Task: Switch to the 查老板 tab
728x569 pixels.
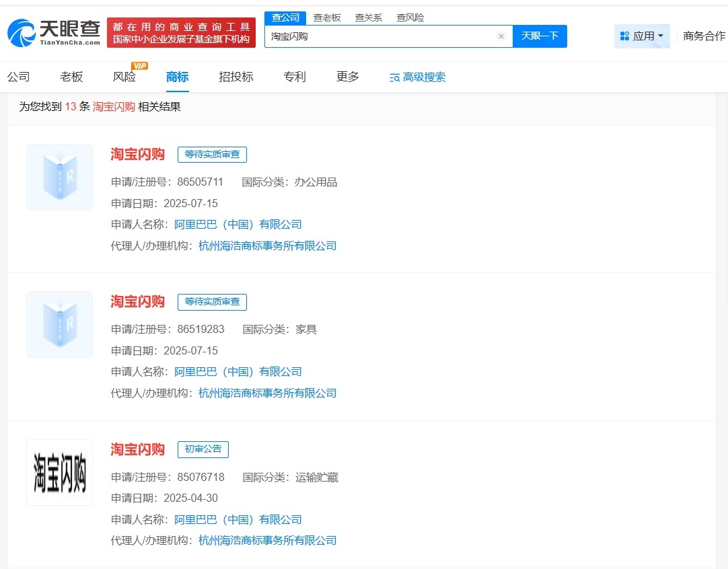Action: coord(326,17)
